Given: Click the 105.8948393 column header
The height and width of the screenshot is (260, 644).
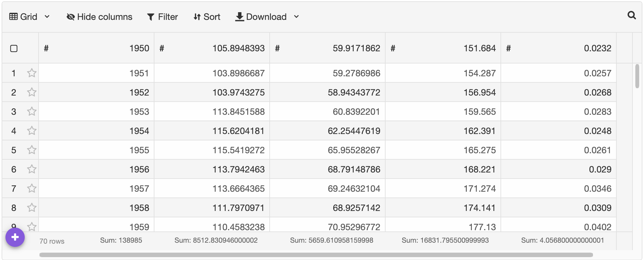Looking at the screenshot, I should [212, 48].
